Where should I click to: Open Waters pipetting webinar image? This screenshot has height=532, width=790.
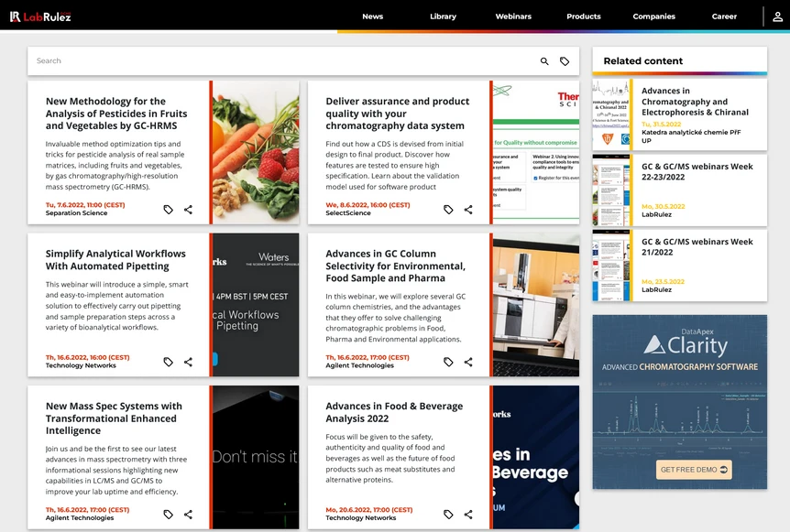click(x=256, y=305)
